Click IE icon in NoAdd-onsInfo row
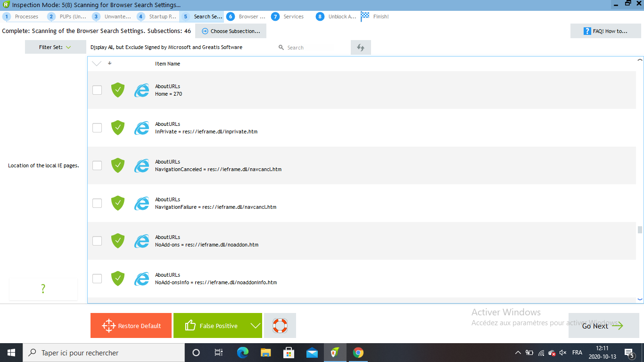The width and height of the screenshot is (644, 362). pos(141,279)
